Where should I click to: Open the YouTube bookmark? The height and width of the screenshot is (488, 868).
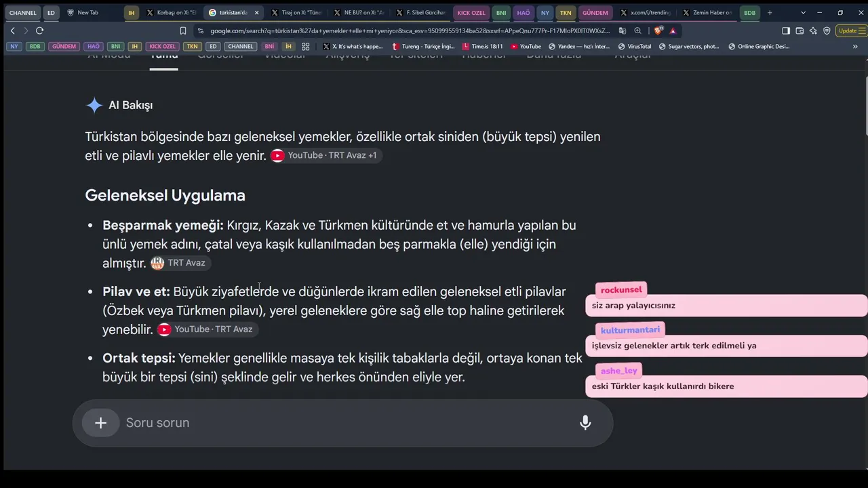526,47
